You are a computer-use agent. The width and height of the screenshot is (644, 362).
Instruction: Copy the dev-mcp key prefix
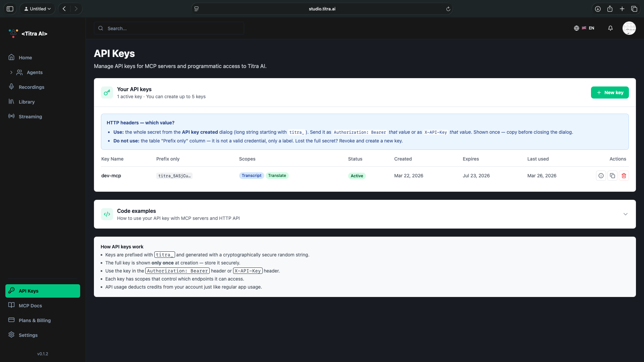(x=612, y=176)
